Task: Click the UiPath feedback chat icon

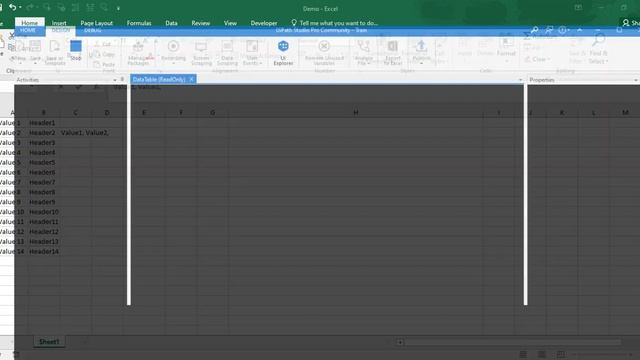Action: coord(549,30)
